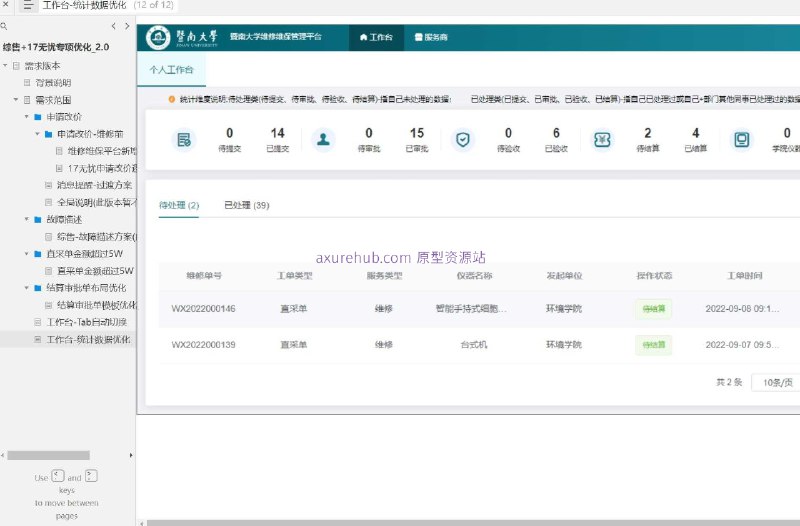The height and width of the screenshot is (526, 800).
Task: Click the sidebar horizontal scrollbar thumb
Action: (48, 455)
